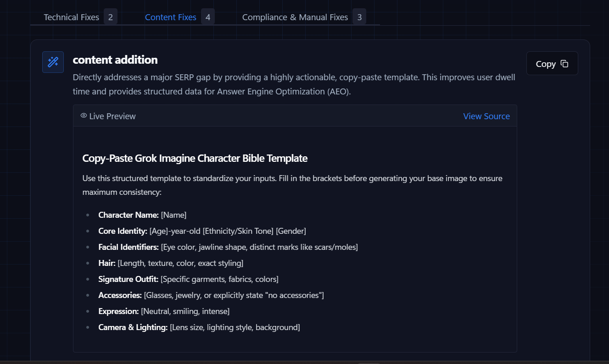Click the "Use this structured template" paragraph
The height and width of the screenshot is (364, 609).
pos(293,185)
